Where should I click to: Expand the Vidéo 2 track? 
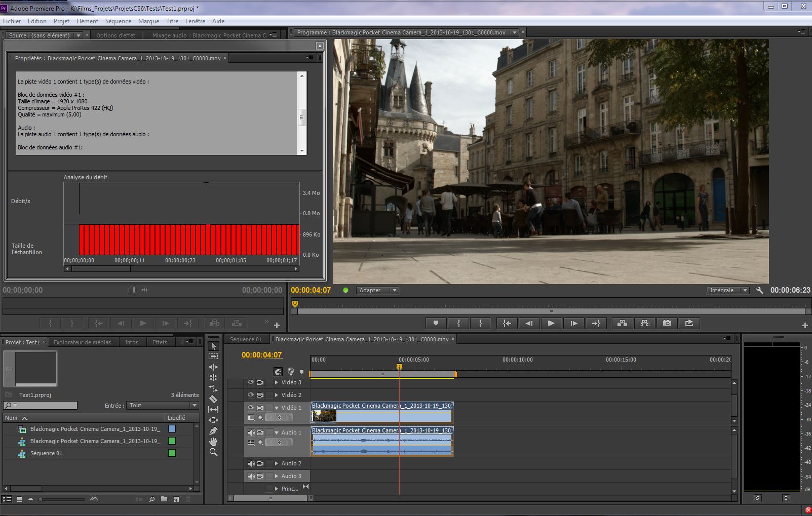277,395
